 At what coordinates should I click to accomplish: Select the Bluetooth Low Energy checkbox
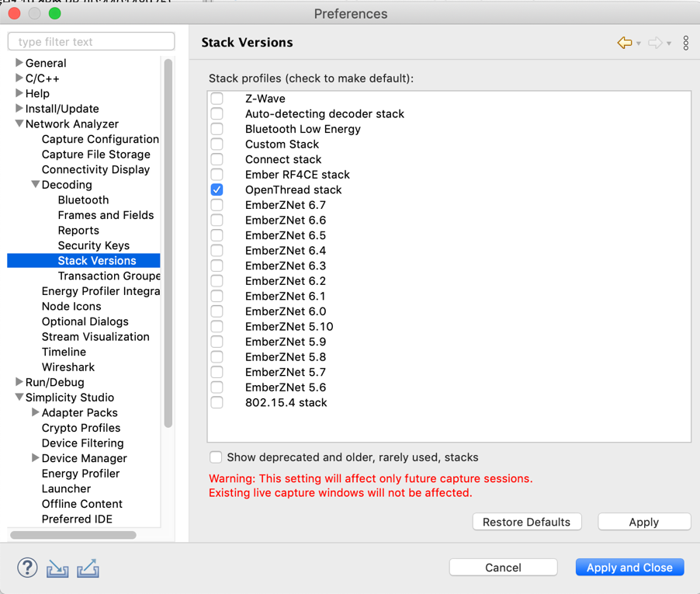coord(217,129)
